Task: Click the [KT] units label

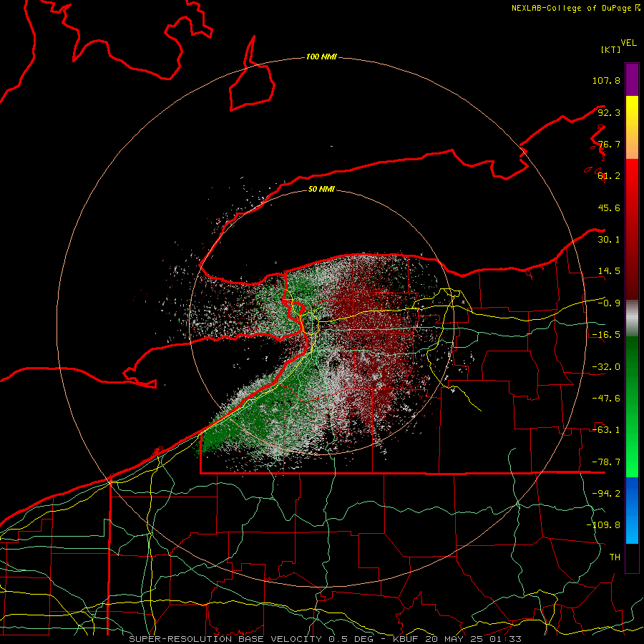Action: 611,49
